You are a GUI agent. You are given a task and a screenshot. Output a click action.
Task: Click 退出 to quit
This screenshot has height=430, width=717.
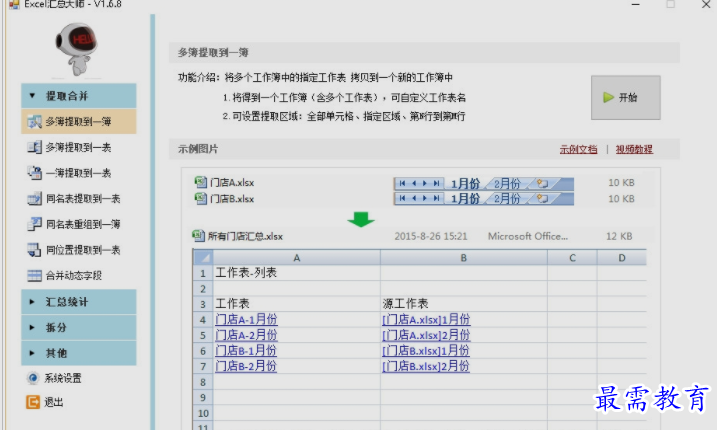pos(54,402)
